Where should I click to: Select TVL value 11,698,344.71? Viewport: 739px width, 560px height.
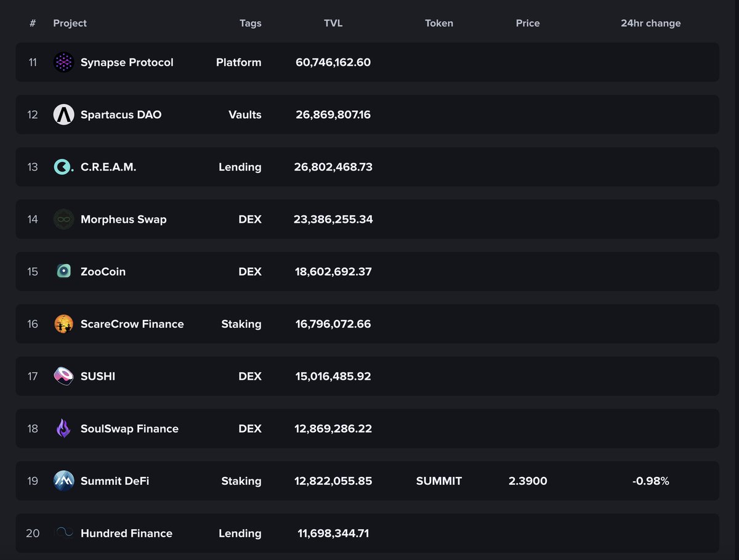coord(333,533)
